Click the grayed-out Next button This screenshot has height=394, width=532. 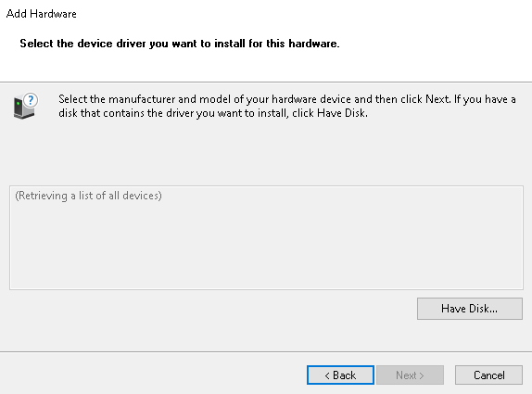pyautogui.click(x=410, y=375)
